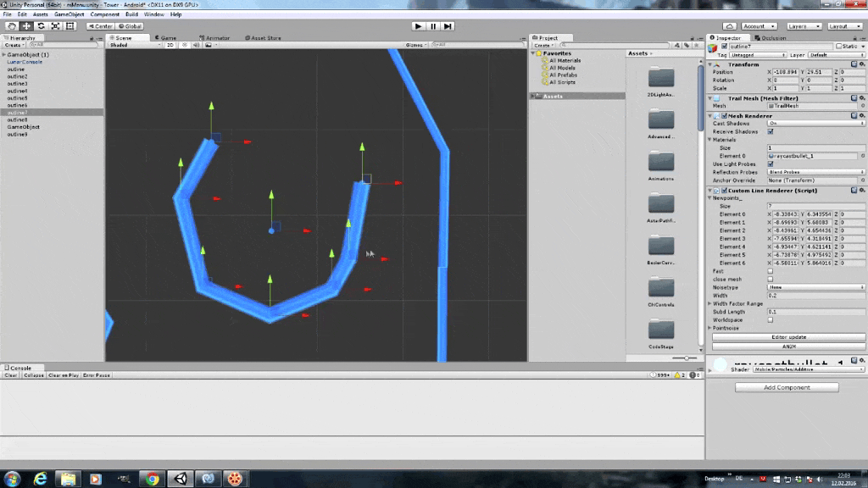Open the GameObject menu
The width and height of the screenshot is (868, 488).
[x=70, y=14]
